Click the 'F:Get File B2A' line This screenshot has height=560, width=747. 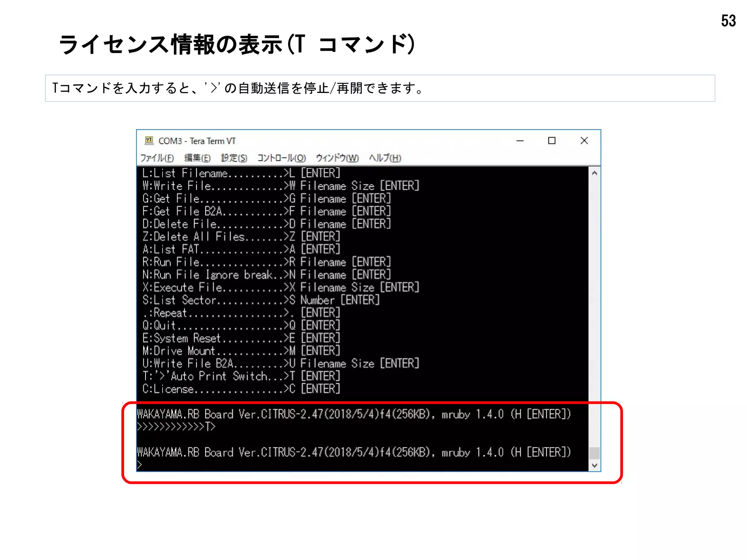coord(267,211)
